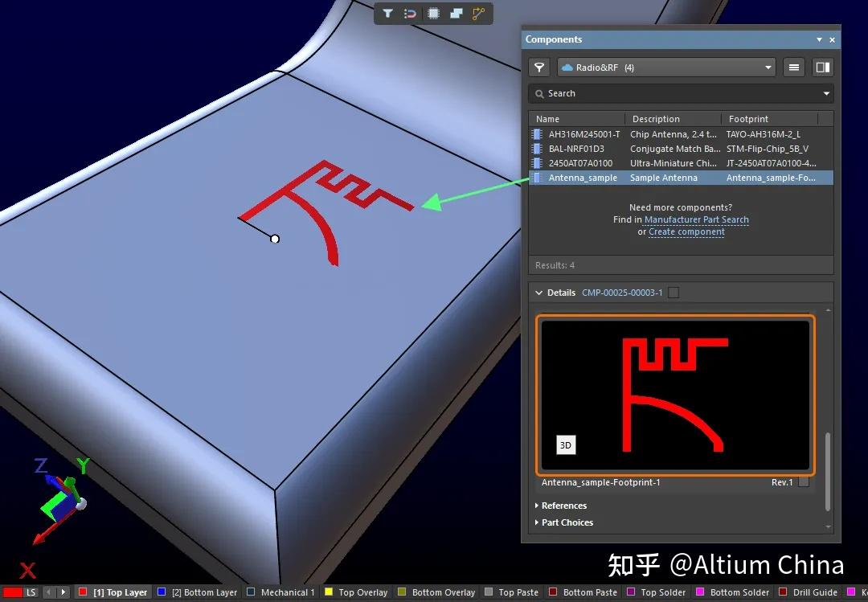Viewport: 868px width, 602px height.
Task: Open the Radio&RF category dropdown
Action: (x=666, y=67)
